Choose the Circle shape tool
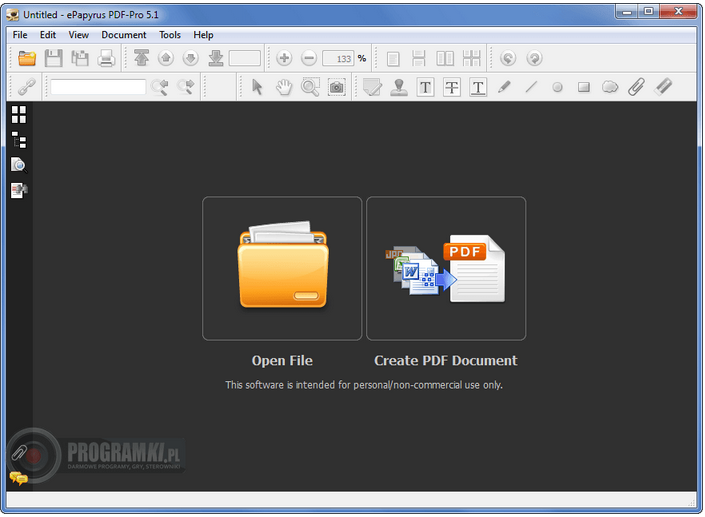 coord(557,87)
